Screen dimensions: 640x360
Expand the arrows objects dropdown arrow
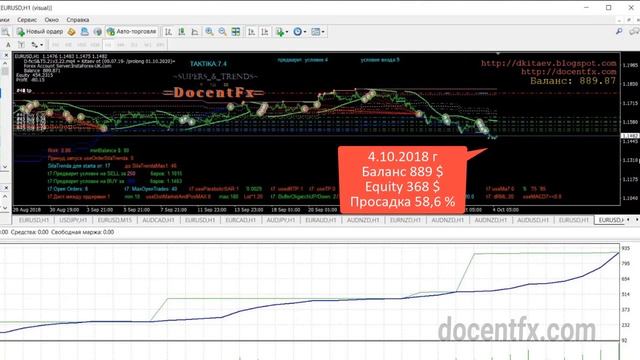(x=42, y=45)
